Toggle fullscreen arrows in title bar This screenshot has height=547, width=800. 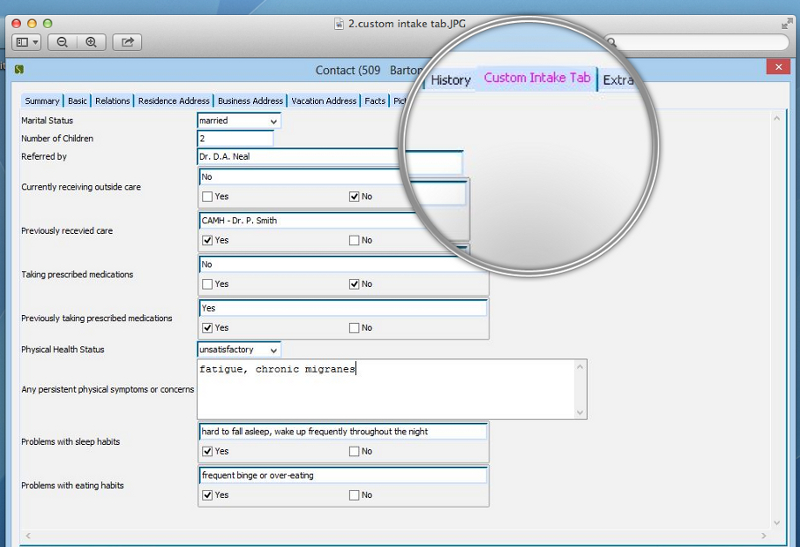pyautogui.click(x=787, y=24)
